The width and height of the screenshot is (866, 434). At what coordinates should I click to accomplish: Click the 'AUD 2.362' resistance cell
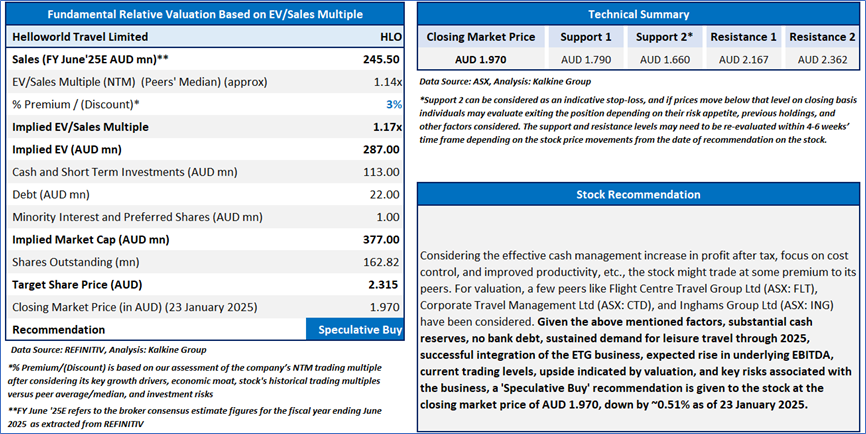tap(822, 60)
